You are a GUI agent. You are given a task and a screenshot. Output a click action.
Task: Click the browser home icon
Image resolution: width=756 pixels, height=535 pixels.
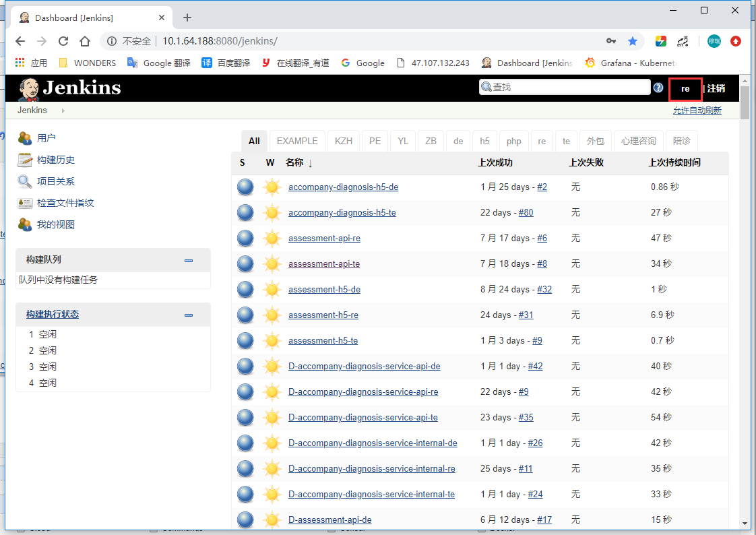point(85,41)
